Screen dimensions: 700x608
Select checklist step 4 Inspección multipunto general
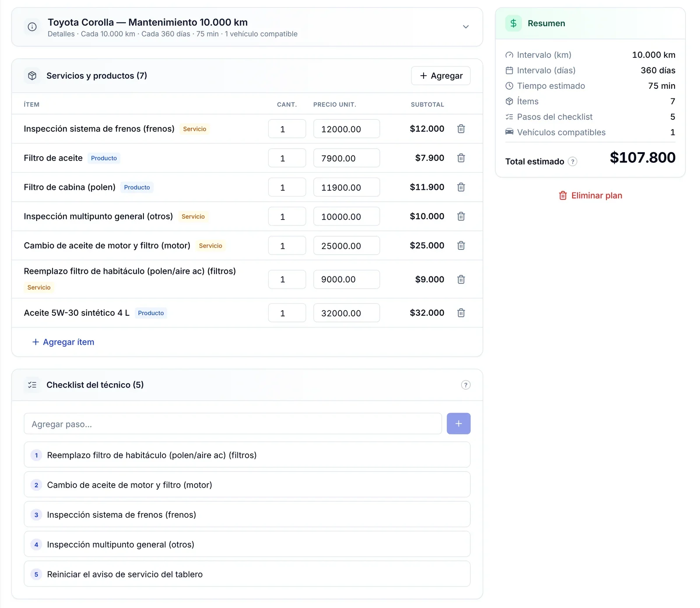coord(247,544)
